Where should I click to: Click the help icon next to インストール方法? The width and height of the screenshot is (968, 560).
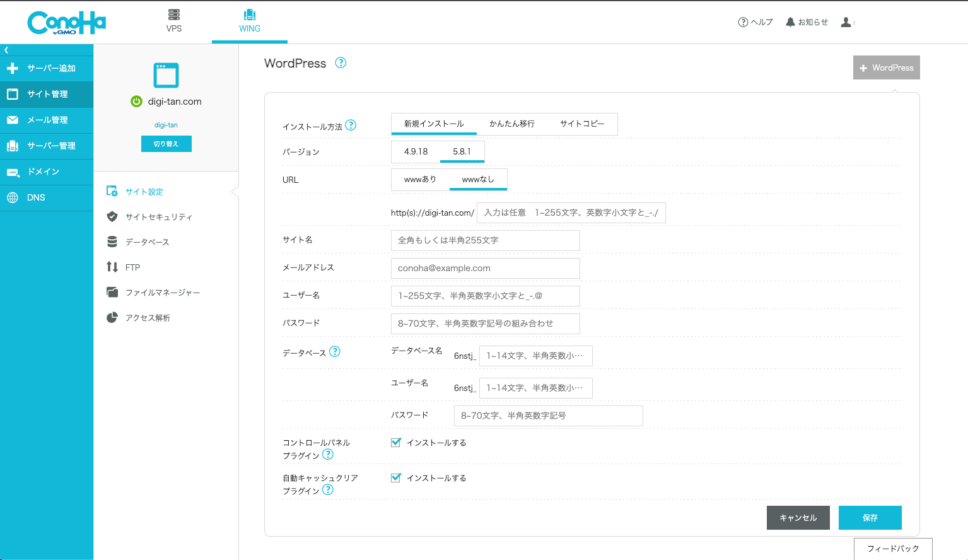[351, 125]
